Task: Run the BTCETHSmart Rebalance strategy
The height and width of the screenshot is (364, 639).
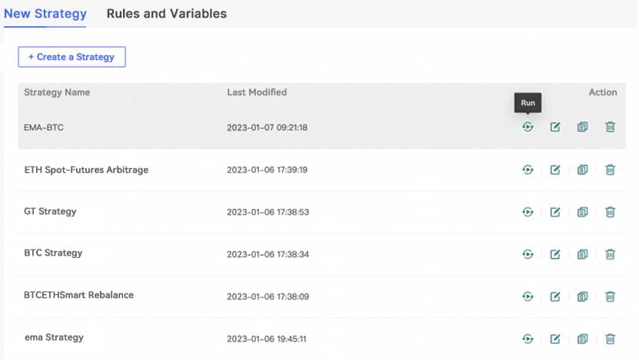Action: [528, 296]
